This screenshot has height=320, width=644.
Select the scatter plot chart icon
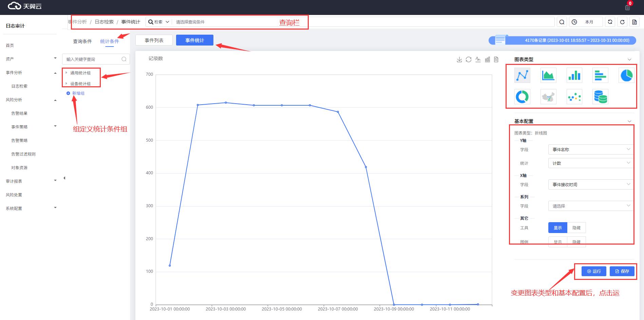574,97
